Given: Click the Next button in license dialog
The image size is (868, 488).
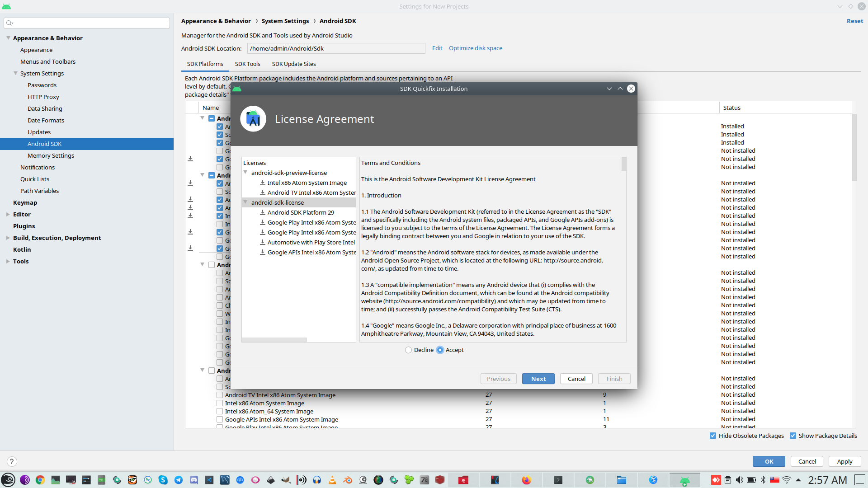Looking at the screenshot, I should click(538, 379).
